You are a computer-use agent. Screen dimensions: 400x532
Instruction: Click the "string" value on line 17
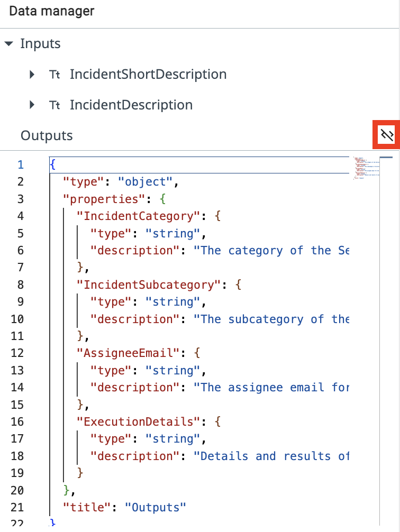173,439
